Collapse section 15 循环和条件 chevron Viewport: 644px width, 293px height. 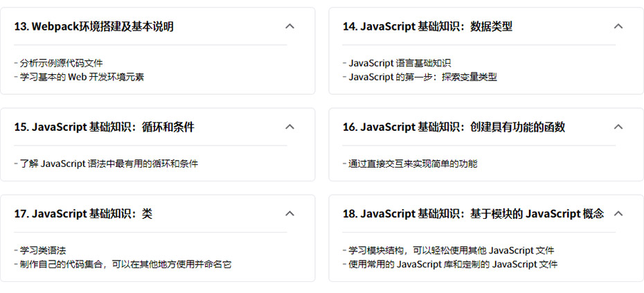point(289,127)
